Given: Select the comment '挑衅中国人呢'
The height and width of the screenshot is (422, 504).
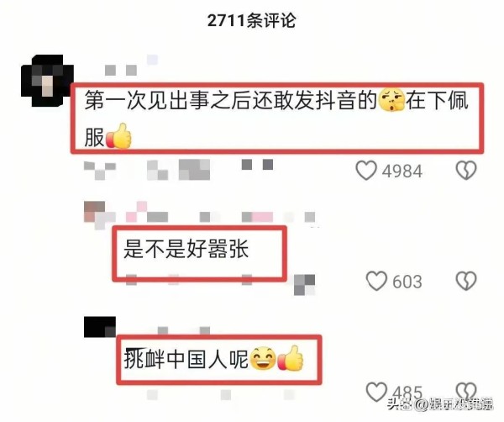Looking at the screenshot, I should [x=186, y=359].
